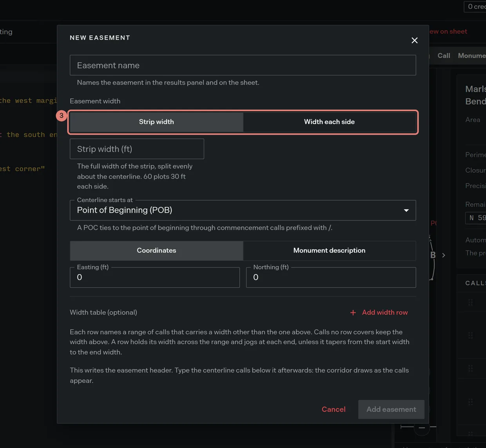Click the chevron next to B in plot
Screen dimensions: 486x448
click(x=444, y=255)
